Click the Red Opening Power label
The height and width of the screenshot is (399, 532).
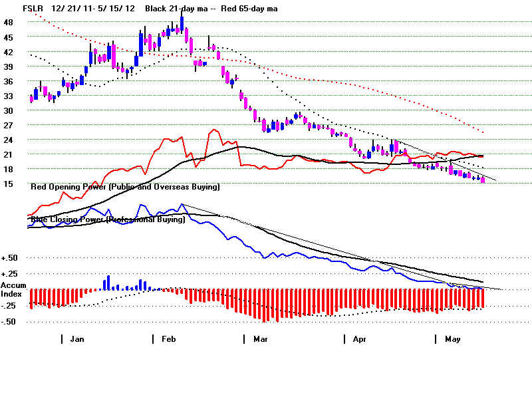click(125, 188)
